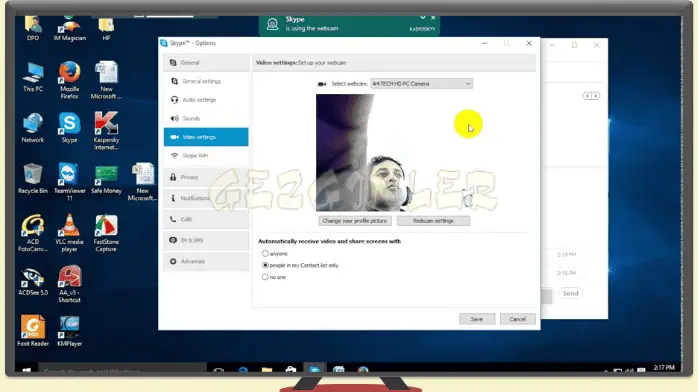Open Skype WiFi settings
This screenshot has width=698, height=392.
pos(206,156)
